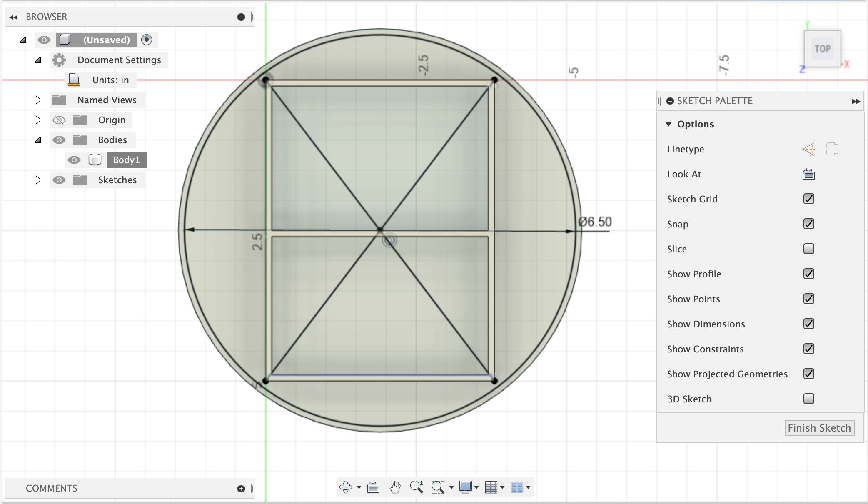Click the Origin folder icon

[x=80, y=120]
